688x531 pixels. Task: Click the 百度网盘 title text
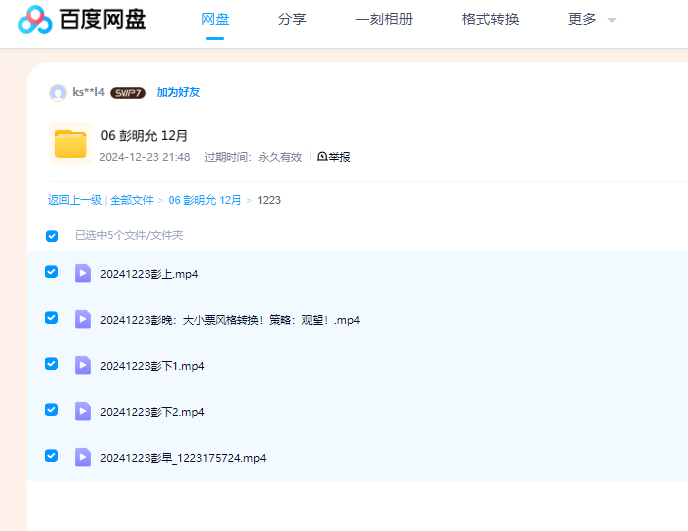tap(103, 20)
